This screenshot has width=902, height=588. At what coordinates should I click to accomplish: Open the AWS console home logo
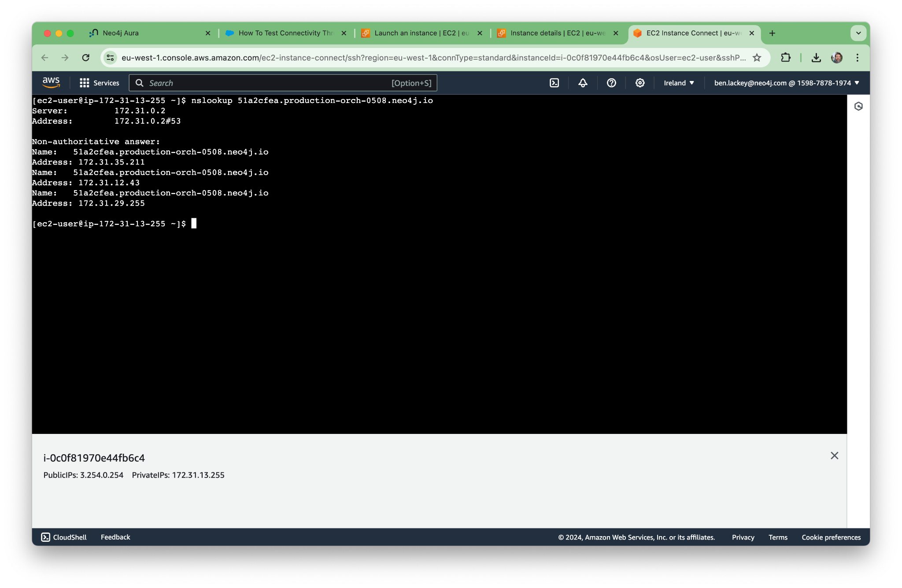coord(51,83)
